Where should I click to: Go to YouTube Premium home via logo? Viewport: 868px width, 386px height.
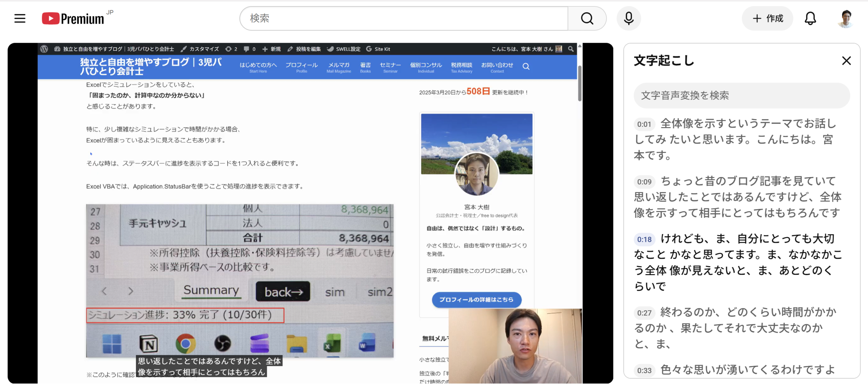[x=73, y=18]
